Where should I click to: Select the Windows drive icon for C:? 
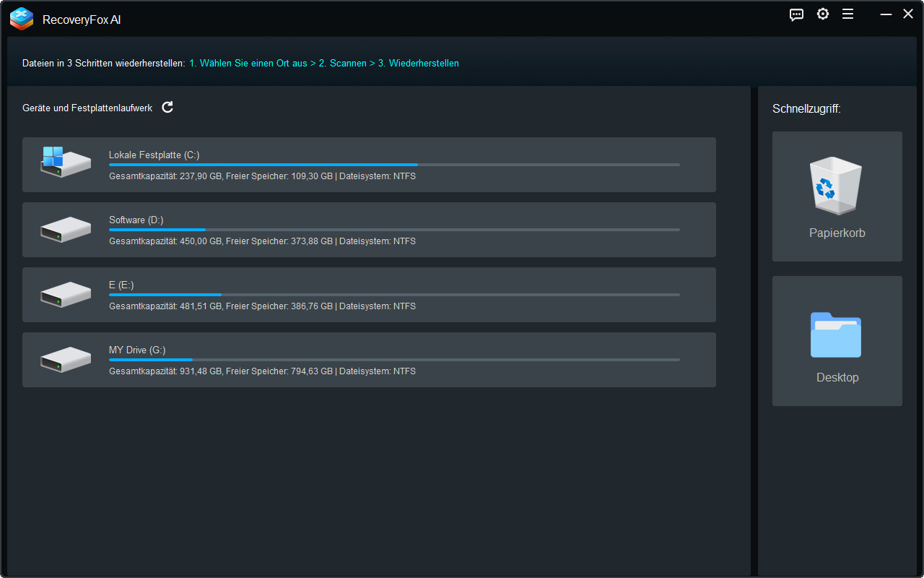pyautogui.click(x=66, y=163)
